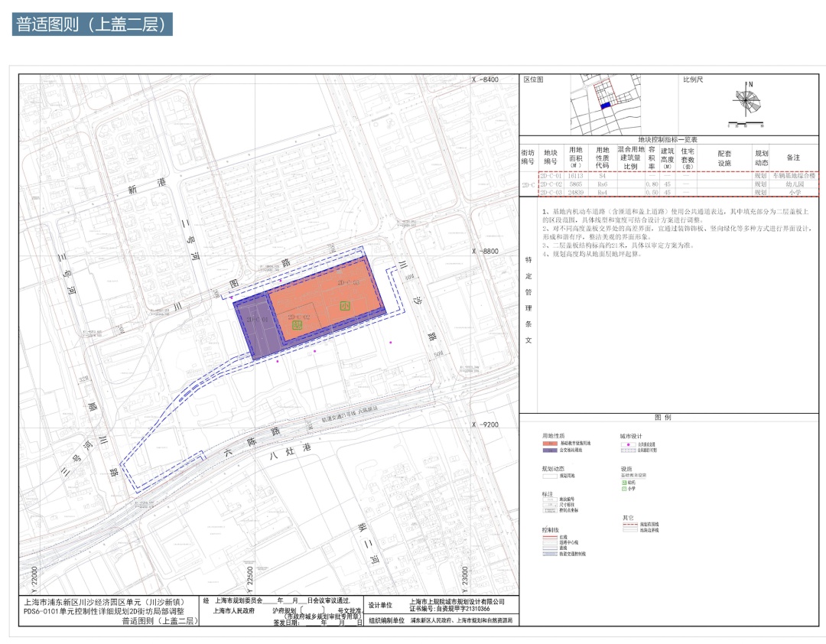Click the green 幼 kindergarten icon on map
This screenshot has width=826, height=644.
pyautogui.click(x=297, y=325)
